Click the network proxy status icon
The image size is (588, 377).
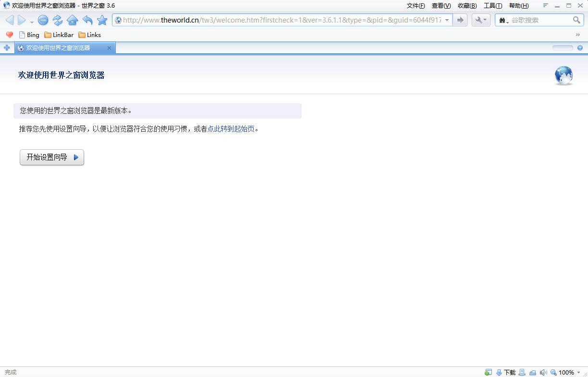(533, 372)
